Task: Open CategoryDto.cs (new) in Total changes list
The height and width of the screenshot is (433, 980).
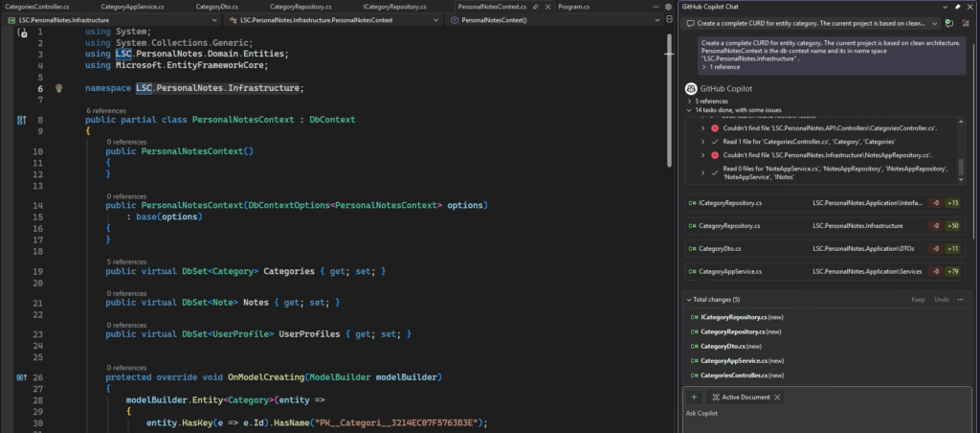Action: (x=725, y=346)
